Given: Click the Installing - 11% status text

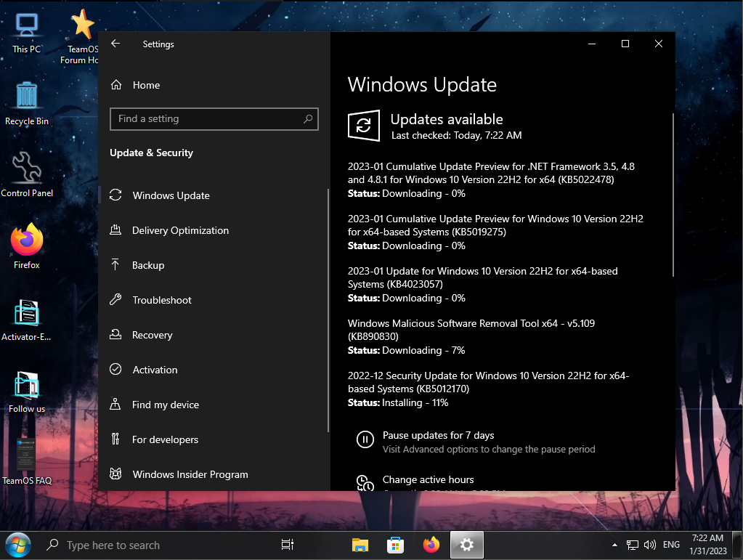Looking at the screenshot, I should [415, 402].
